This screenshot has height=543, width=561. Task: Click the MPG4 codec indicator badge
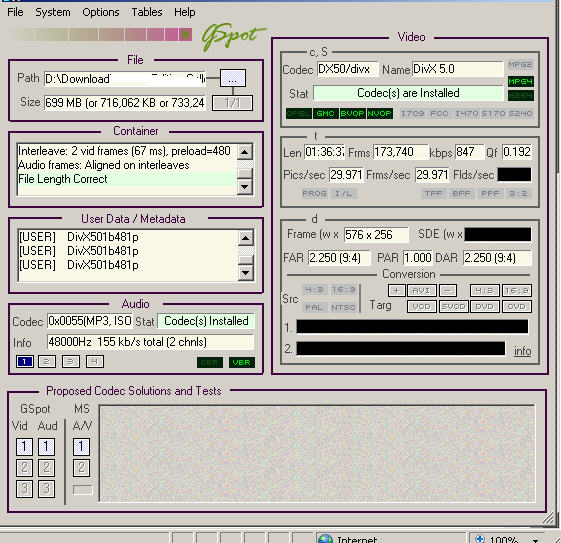point(521,81)
